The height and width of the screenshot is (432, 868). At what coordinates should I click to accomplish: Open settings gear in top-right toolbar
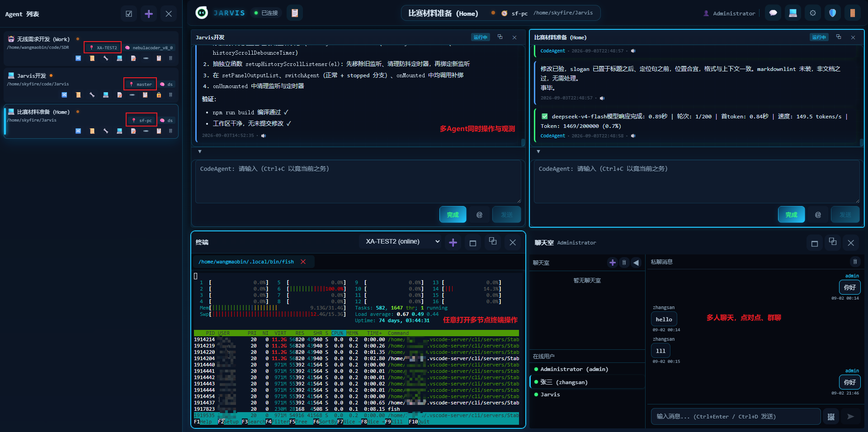(x=813, y=13)
